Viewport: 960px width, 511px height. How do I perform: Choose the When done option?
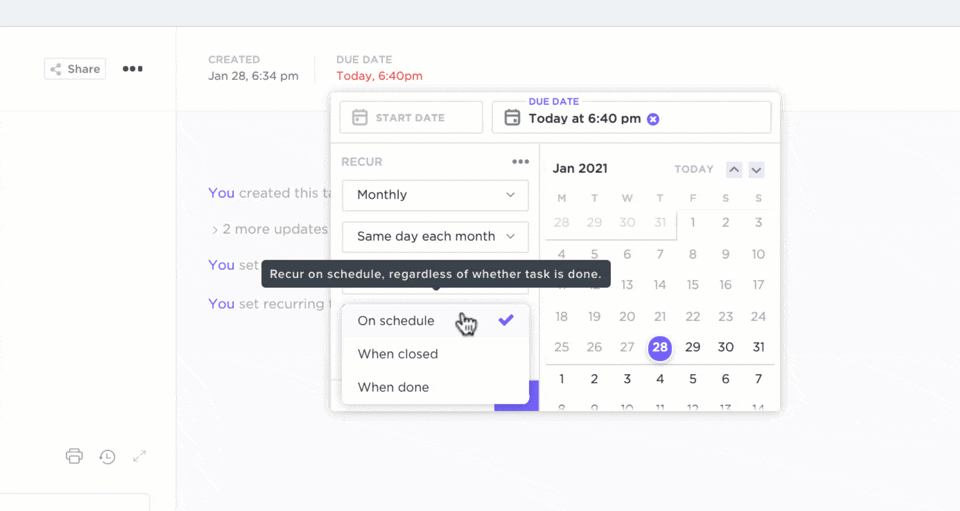393,387
